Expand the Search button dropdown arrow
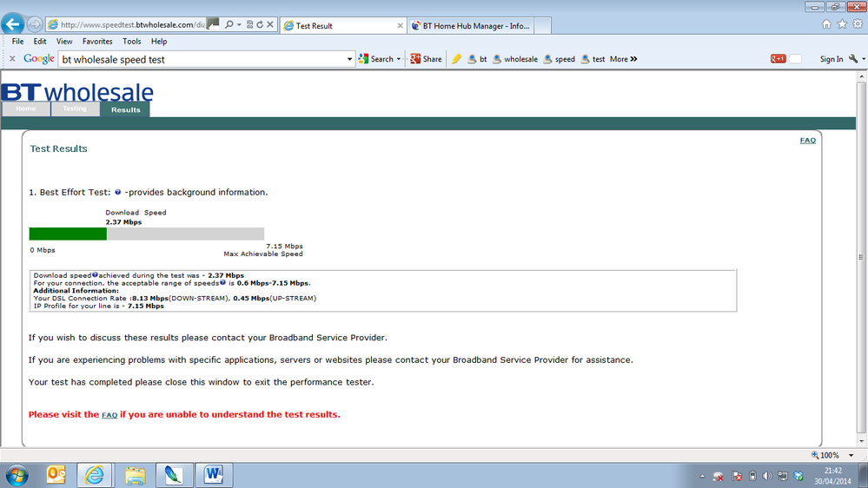Image resolution: width=868 pixels, height=488 pixels. click(x=399, y=59)
